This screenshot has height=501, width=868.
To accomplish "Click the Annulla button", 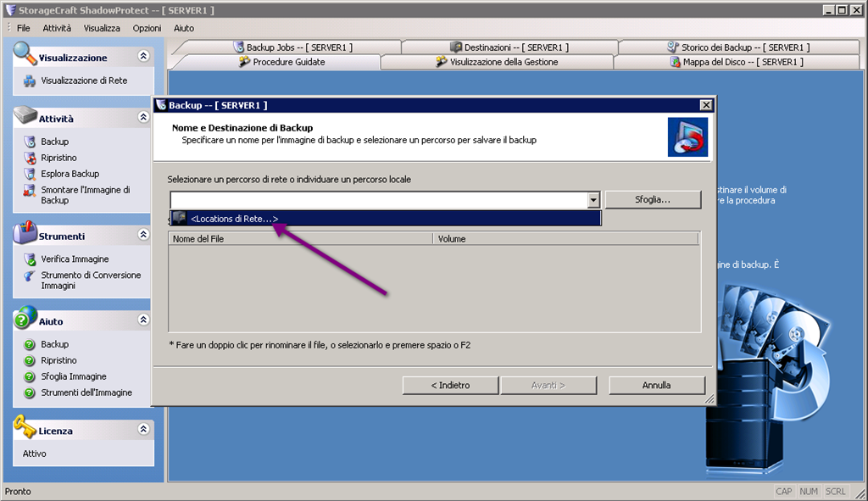I will point(657,386).
